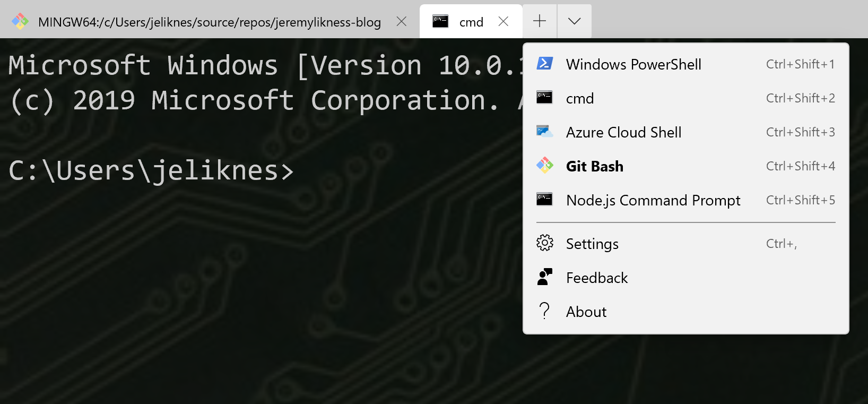
Task: Click the Ctrl+, shortcut text beside Settings
Action: 782,244
